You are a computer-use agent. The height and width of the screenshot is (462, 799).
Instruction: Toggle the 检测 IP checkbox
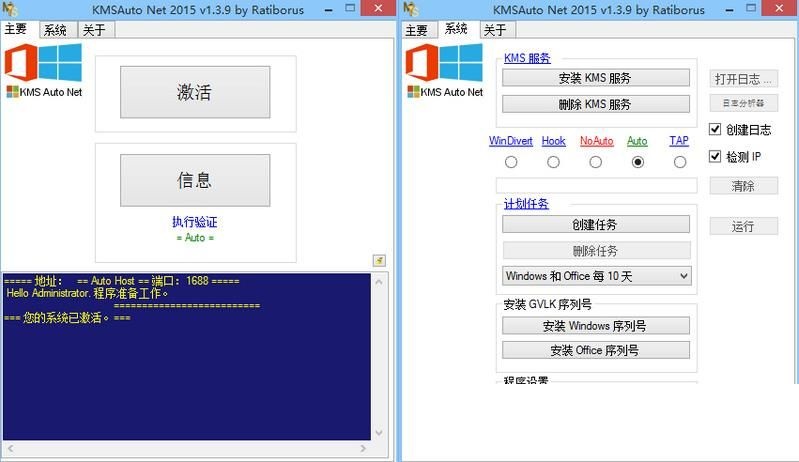pos(715,156)
